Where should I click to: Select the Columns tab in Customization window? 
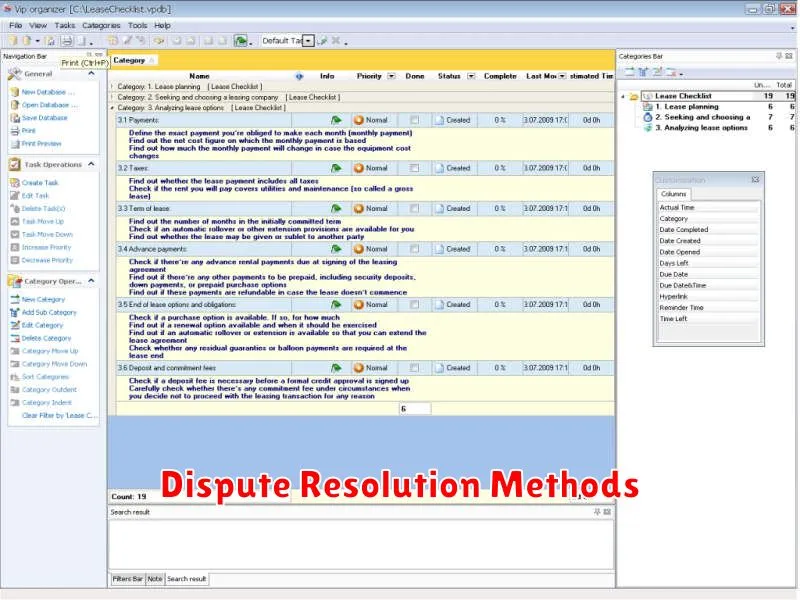[673, 194]
